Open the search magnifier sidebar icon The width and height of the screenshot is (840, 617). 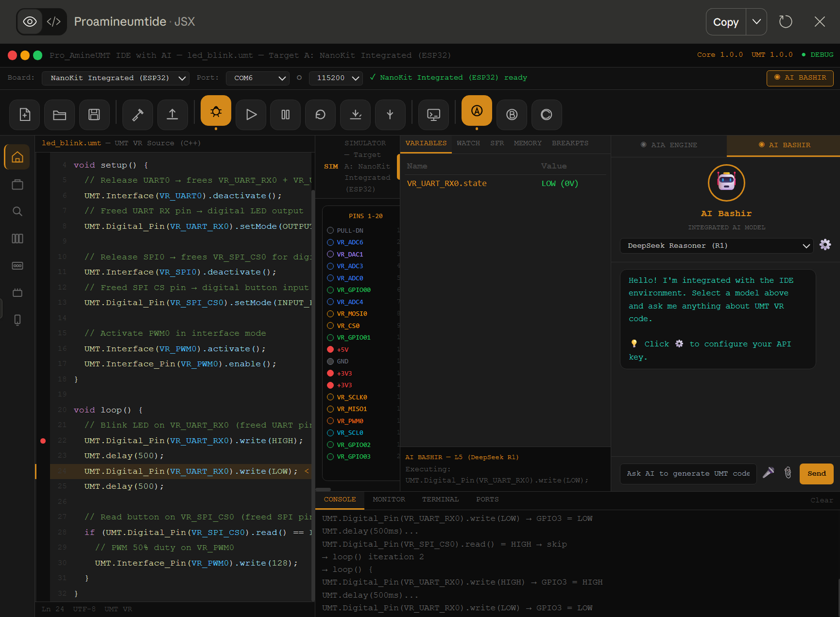tap(17, 211)
